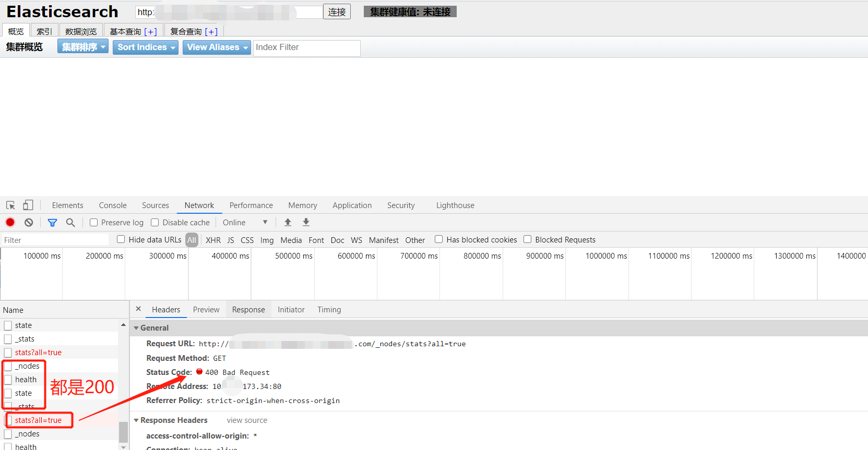Image resolution: width=868 pixels, height=450 pixels.
Task: Show the Timing tab of the request
Action: coord(329,310)
